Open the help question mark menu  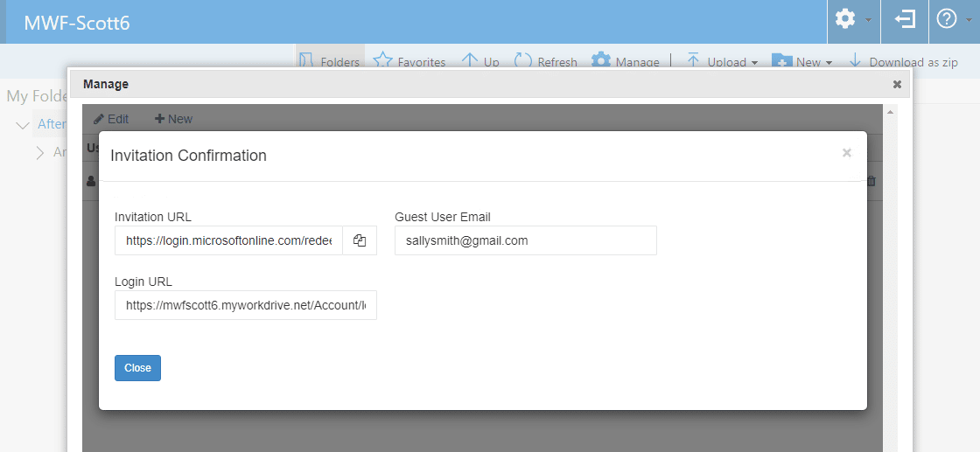coord(947,19)
